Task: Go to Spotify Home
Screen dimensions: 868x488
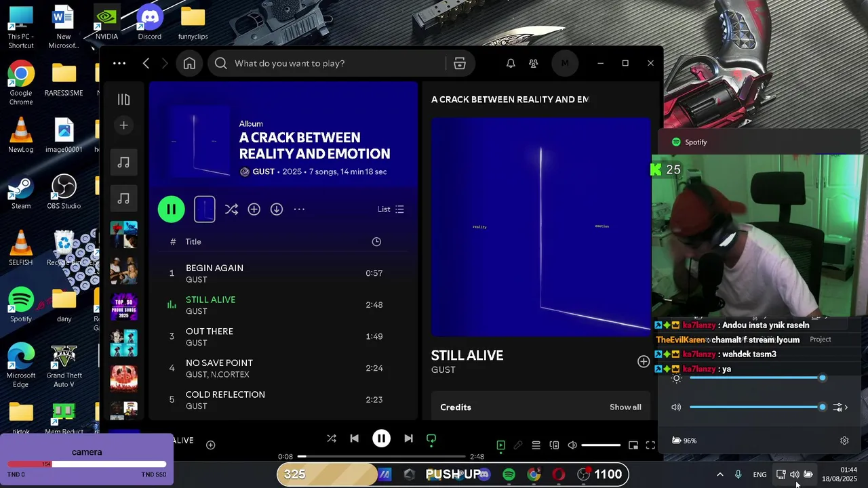Action: pyautogui.click(x=189, y=63)
